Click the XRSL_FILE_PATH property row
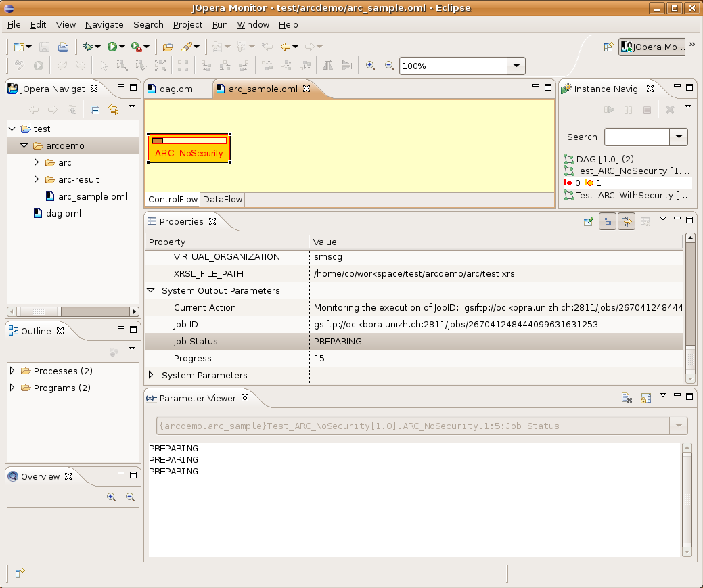Screen dimensions: 703x588 click(414, 273)
